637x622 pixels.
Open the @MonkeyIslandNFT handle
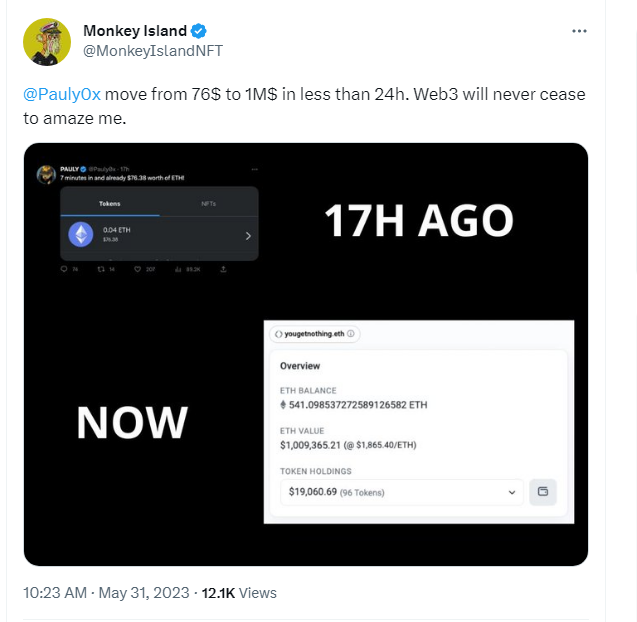(x=153, y=51)
